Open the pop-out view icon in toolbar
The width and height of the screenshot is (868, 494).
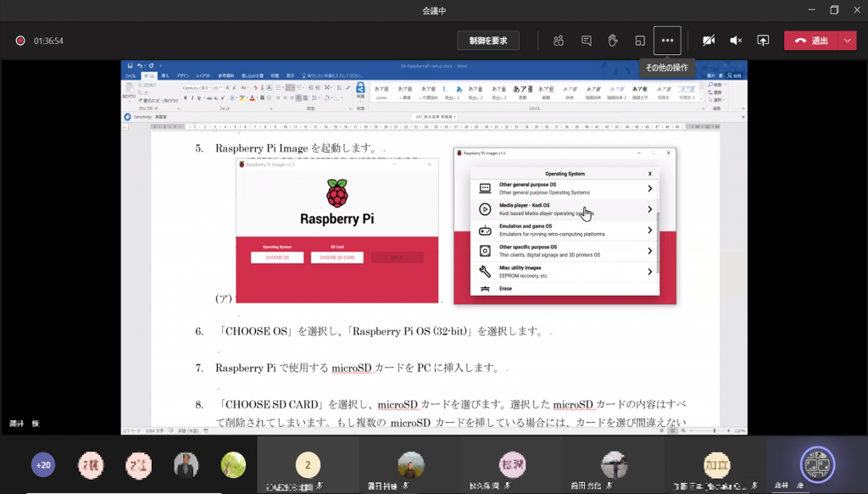coord(640,41)
